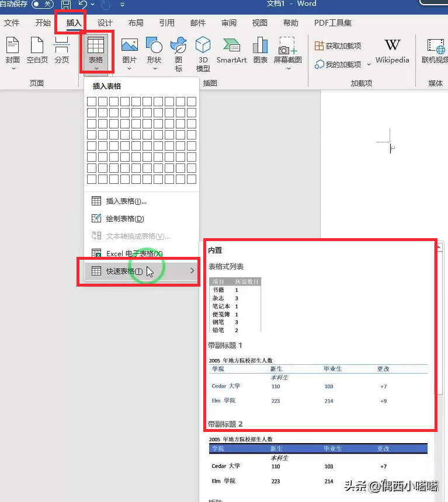This screenshot has height=502, width=448.
Task: Go to the 引用 tab
Action: point(167,23)
